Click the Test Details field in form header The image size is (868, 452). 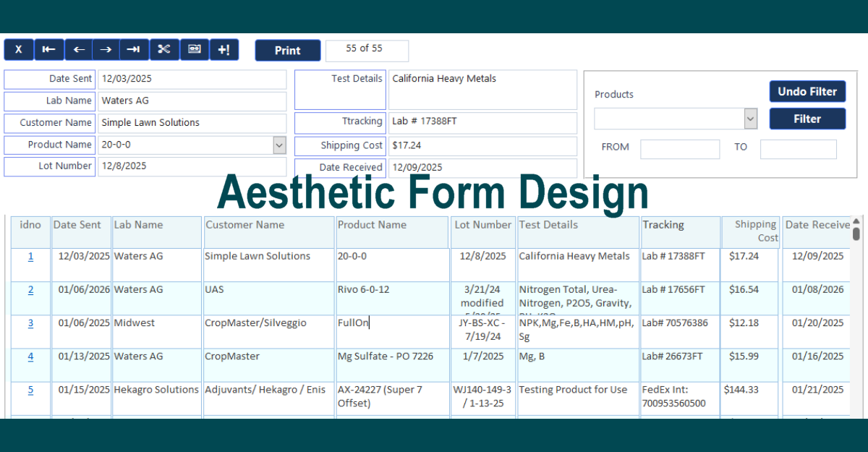coord(482,89)
